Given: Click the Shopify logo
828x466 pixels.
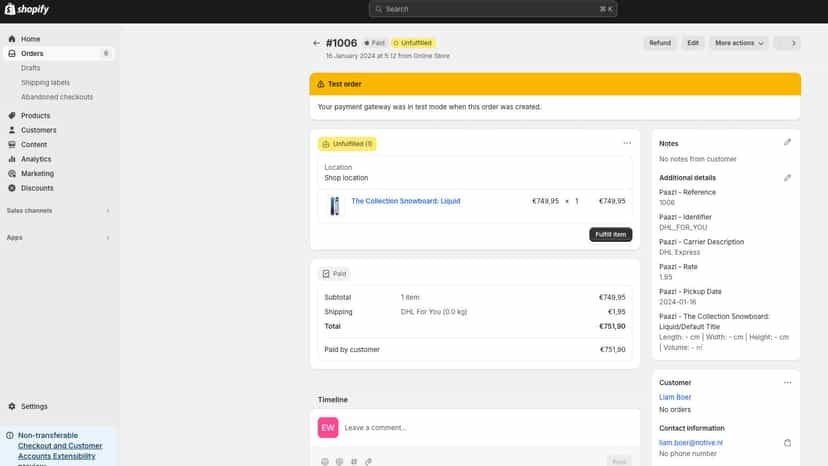Looking at the screenshot, I should click(26, 9).
